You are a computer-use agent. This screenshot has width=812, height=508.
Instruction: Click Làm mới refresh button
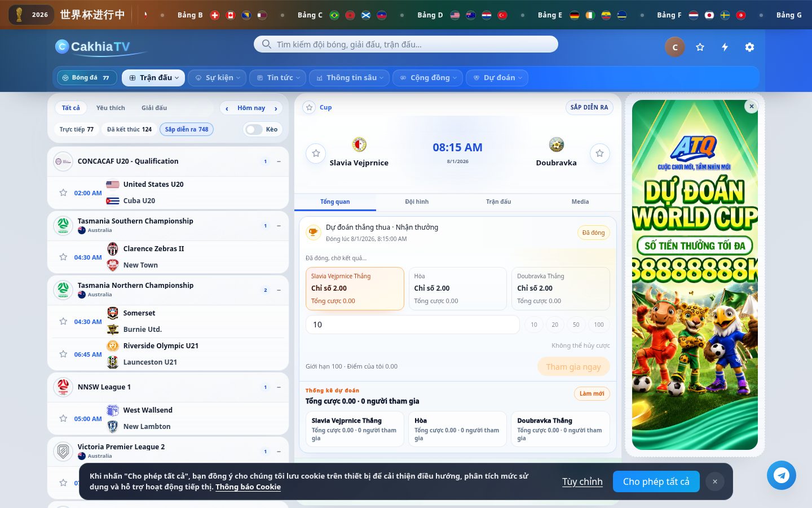point(592,393)
